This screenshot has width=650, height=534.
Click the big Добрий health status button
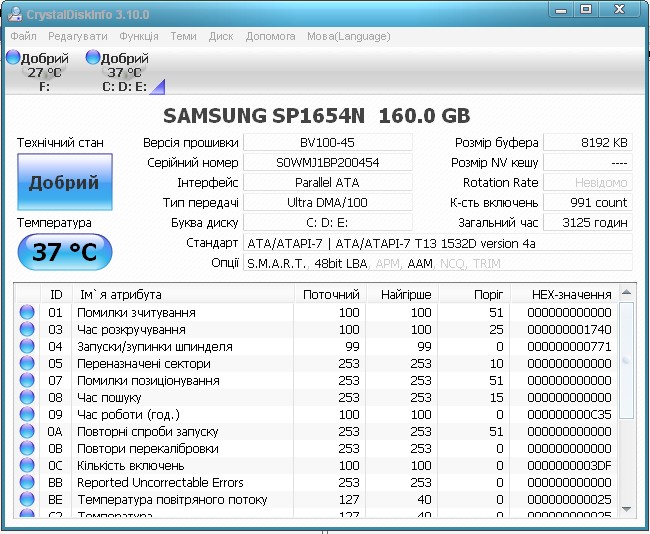[x=65, y=182]
